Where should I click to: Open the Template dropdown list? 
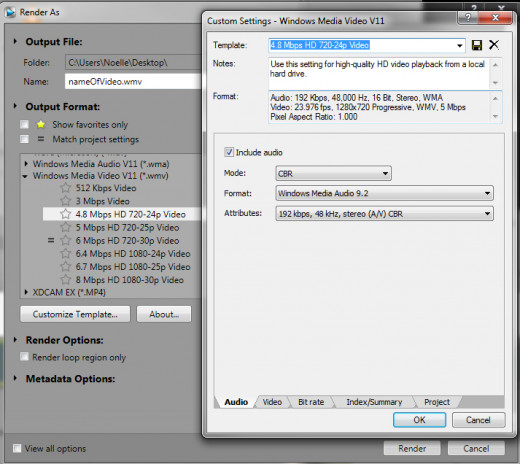(460, 45)
